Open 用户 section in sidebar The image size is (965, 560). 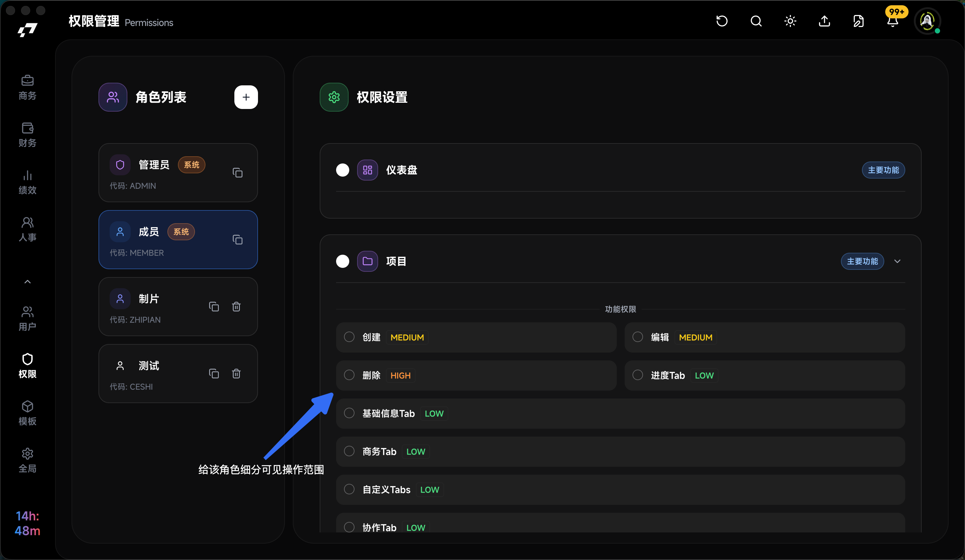pos(28,318)
